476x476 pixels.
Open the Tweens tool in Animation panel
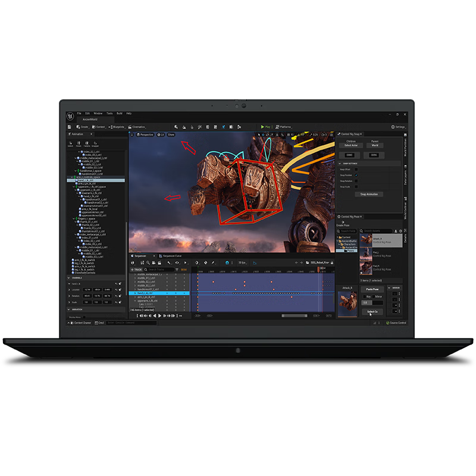87,144
